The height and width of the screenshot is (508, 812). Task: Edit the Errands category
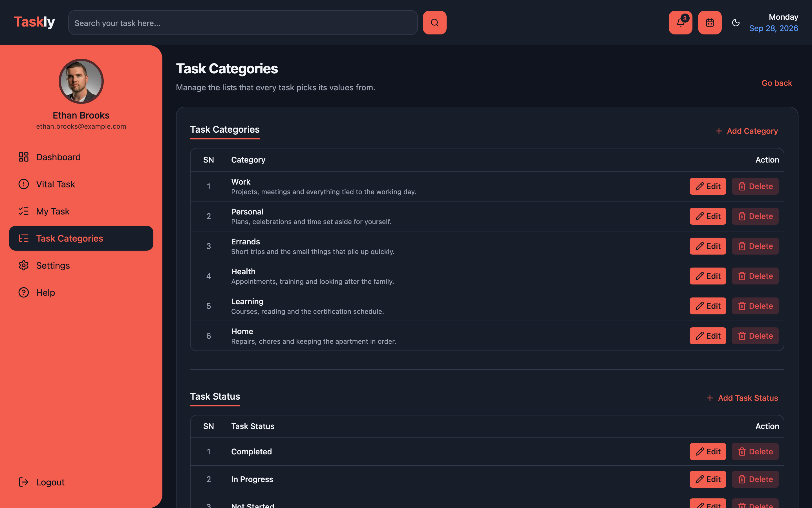pyautogui.click(x=708, y=246)
